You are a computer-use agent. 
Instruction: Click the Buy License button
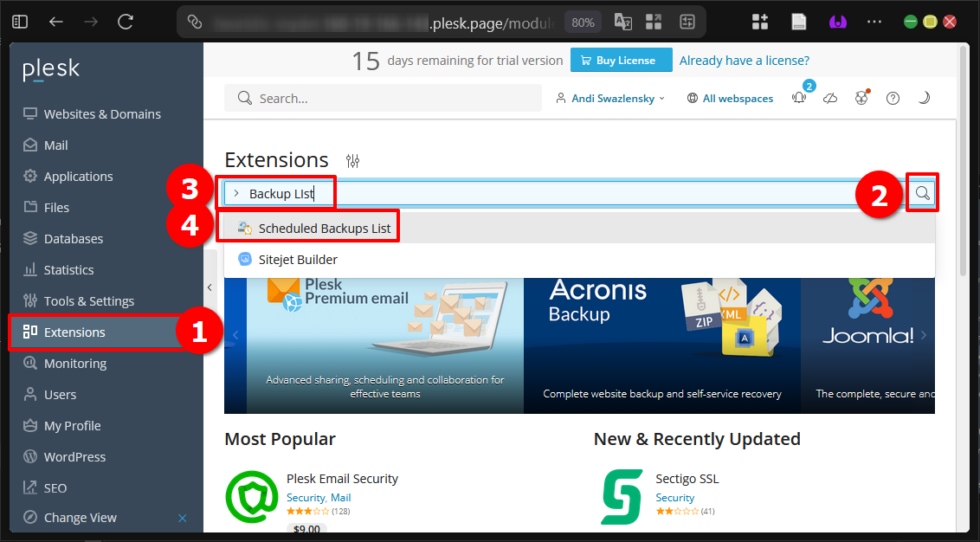621,61
